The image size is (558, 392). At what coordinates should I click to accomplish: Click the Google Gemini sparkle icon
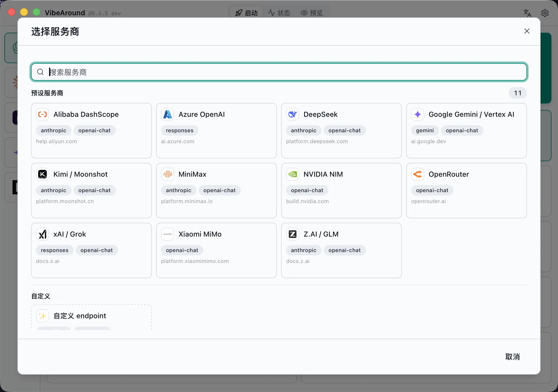418,114
